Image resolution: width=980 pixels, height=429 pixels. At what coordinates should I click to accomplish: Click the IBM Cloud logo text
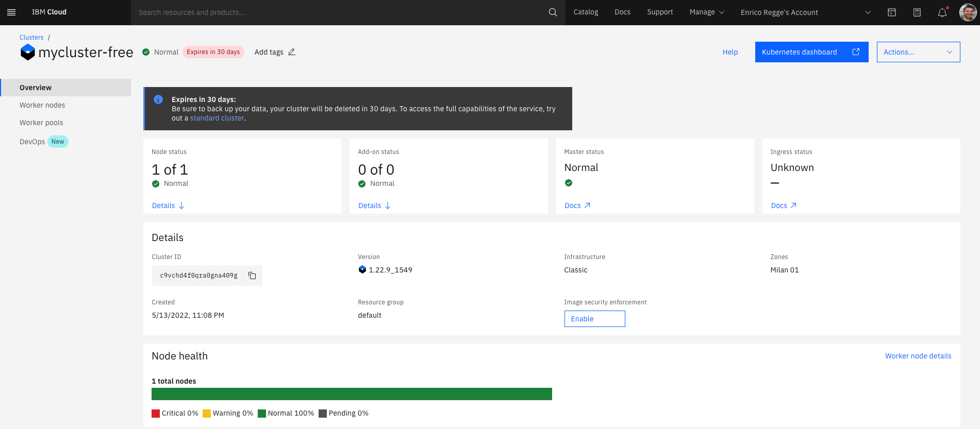click(x=49, y=12)
